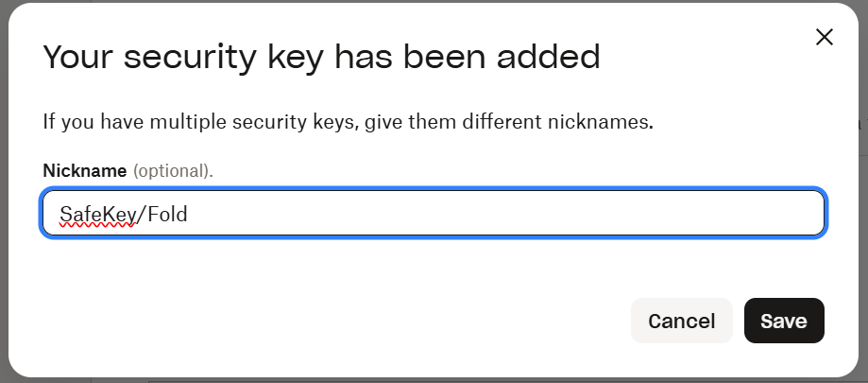Screen dimensions: 868x383
Task: Click the "(optional)" hint text
Action: coord(172,171)
